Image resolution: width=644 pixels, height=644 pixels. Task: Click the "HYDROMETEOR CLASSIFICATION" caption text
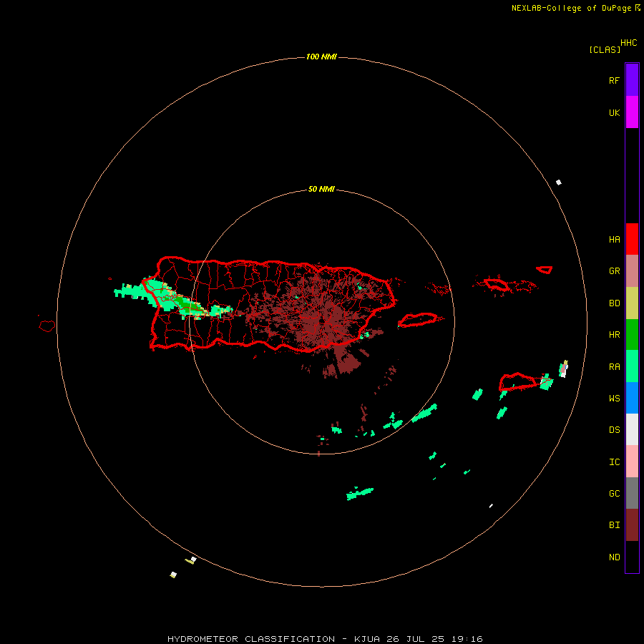tap(251, 639)
